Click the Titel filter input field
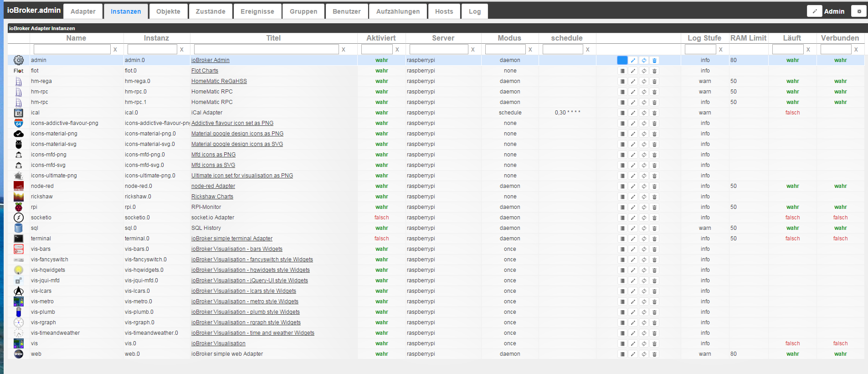 (x=266, y=49)
